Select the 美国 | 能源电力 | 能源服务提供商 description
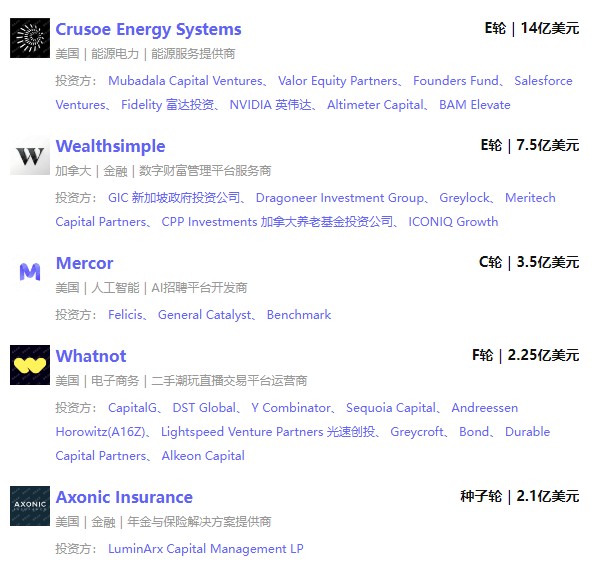The width and height of the screenshot is (598, 574). pyautogui.click(x=145, y=54)
